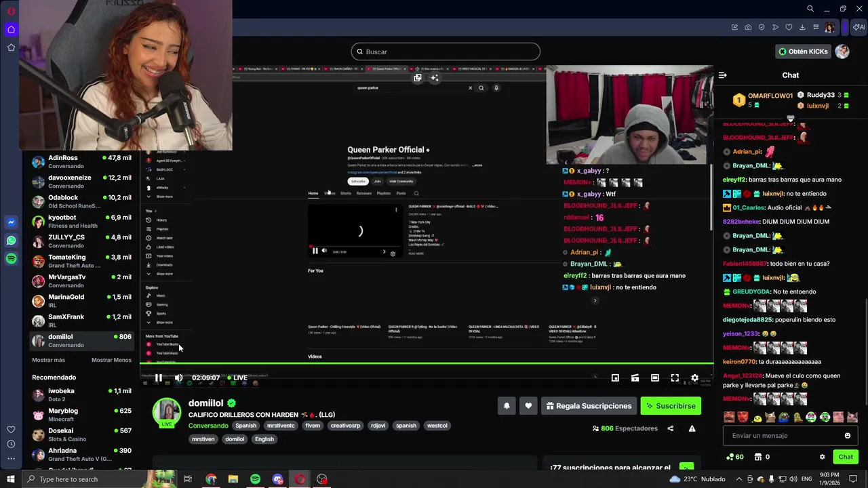Open the Conversando category link
Image resolution: width=868 pixels, height=488 pixels.
click(x=208, y=426)
